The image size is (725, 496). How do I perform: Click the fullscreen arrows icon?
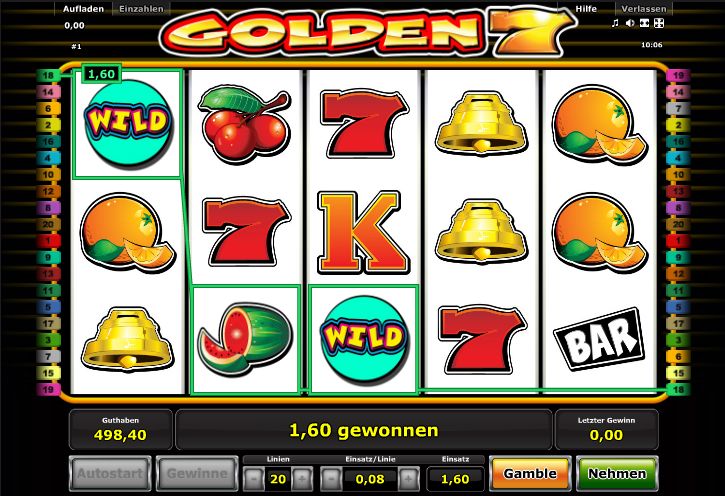pyautogui.click(x=659, y=23)
